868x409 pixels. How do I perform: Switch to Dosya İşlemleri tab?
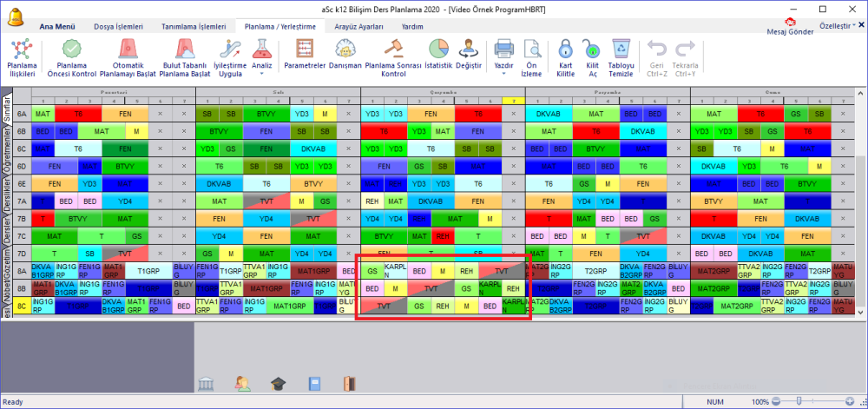point(118,27)
